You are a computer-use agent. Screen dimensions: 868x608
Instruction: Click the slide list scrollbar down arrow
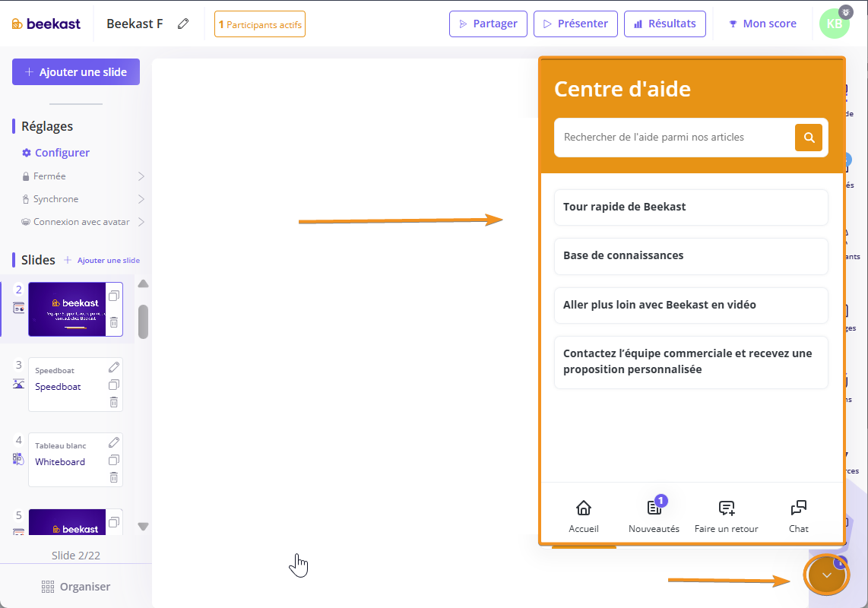143,526
